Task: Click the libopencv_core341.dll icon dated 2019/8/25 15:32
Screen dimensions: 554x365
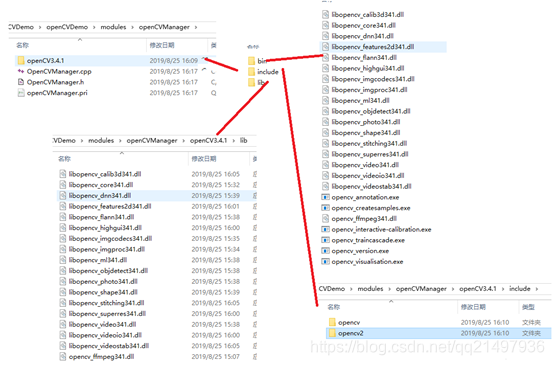Action: tap(63, 185)
